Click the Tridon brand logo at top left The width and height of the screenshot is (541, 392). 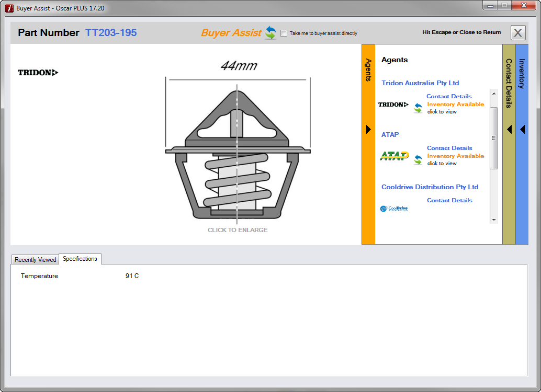[38, 73]
